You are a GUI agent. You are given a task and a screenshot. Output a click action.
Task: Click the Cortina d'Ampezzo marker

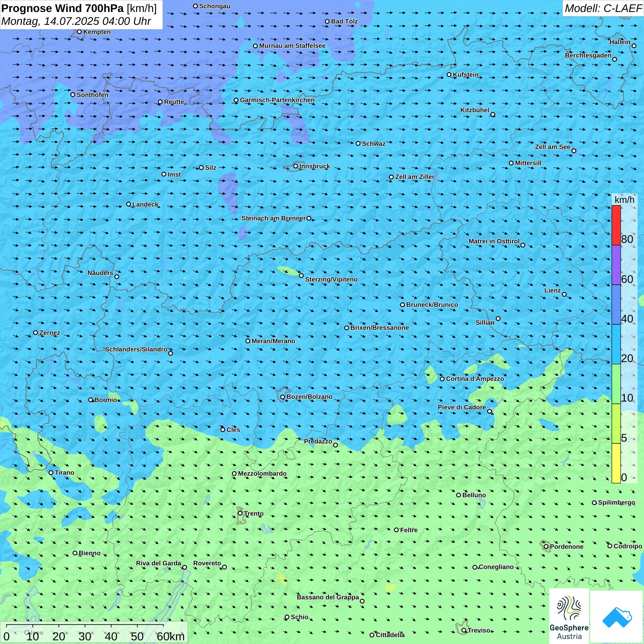click(x=442, y=379)
